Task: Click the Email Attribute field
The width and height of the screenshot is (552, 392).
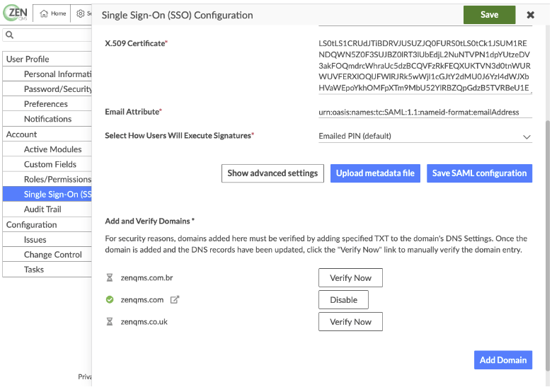Action: pyautogui.click(x=425, y=112)
